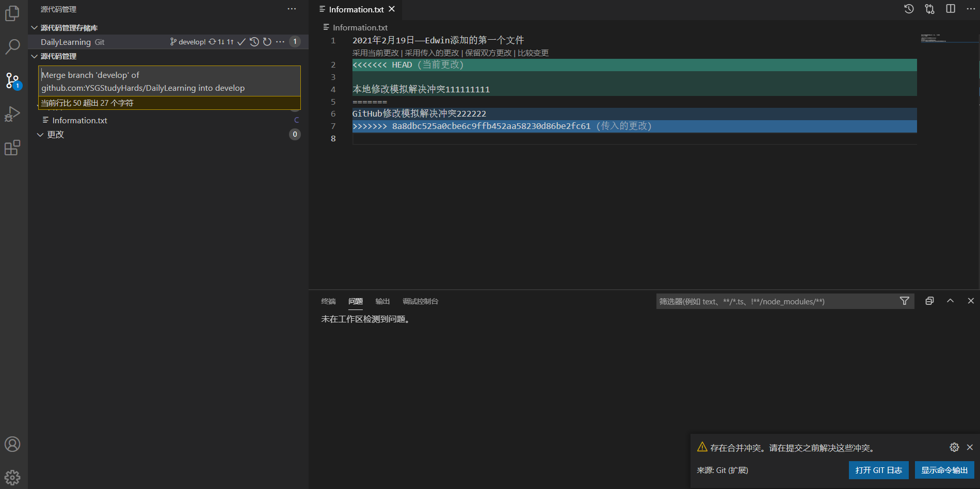Image resolution: width=980 pixels, height=489 pixels.
Task: Select the DailyLearning Git repository row
Action: point(168,42)
